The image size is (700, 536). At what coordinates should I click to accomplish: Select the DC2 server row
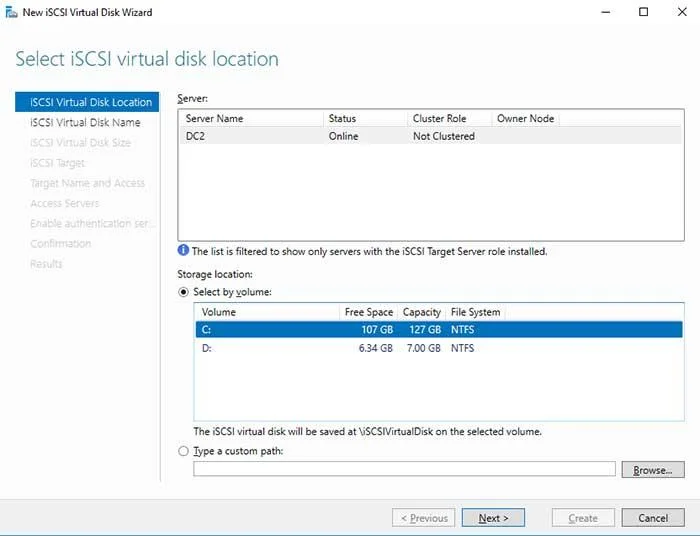pyautogui.click(x=431, y=136)
